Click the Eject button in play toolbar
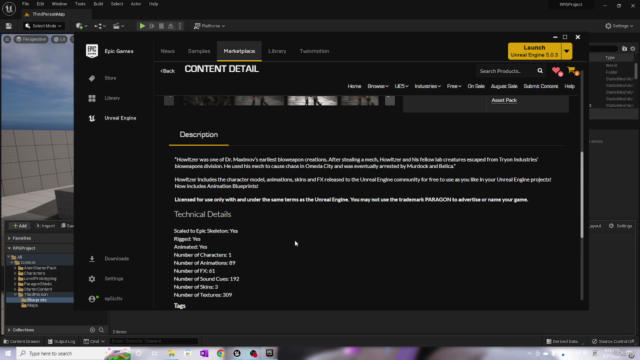Image resolution: width=640 pixels, height=360 pixels. [x=171, y=26]
